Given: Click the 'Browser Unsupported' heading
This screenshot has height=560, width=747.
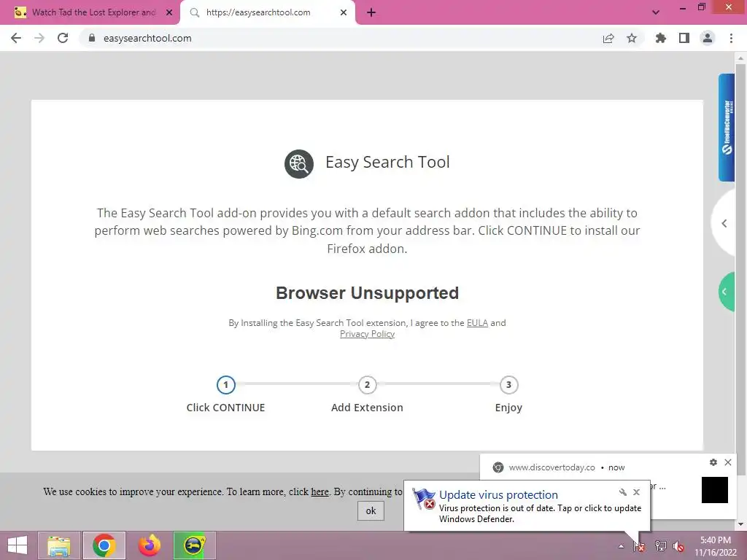Looking at the screenshot, I should pyautogui.click(x=368, y=293).
